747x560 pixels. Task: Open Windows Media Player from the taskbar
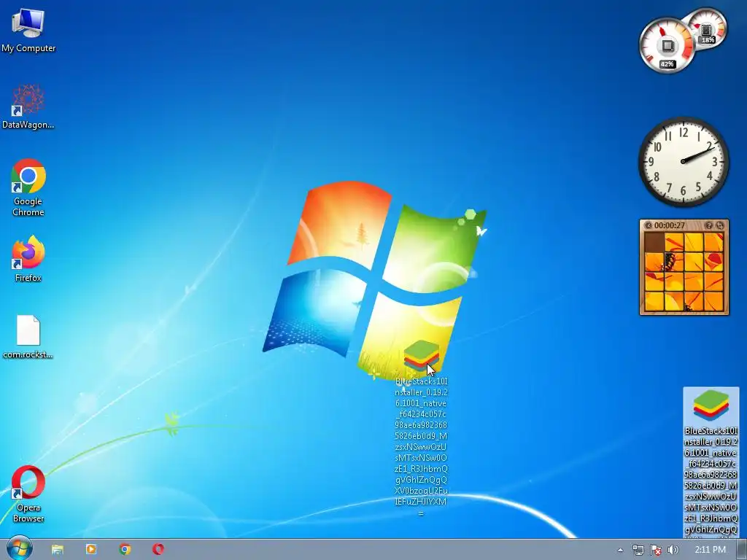click(x=91, y=549)
